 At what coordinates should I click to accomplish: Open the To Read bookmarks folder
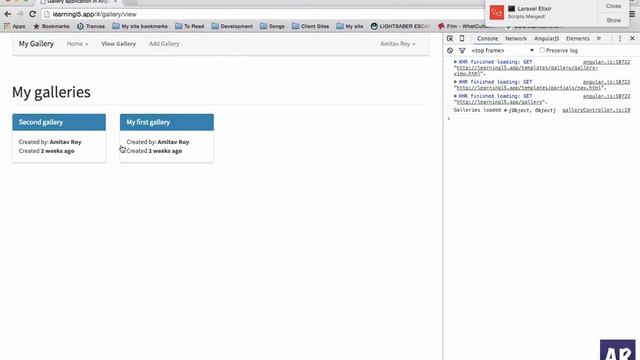click(x=189, y=26)
